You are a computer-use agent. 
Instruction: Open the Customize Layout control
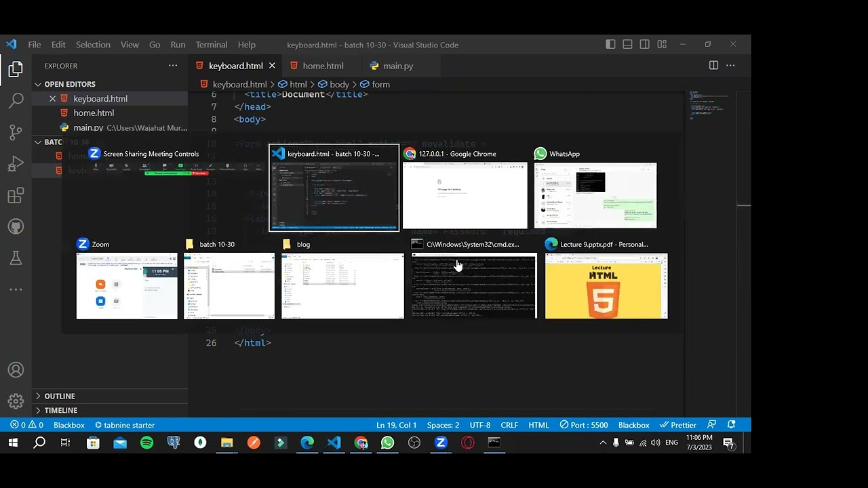click(x=662, y=45)
